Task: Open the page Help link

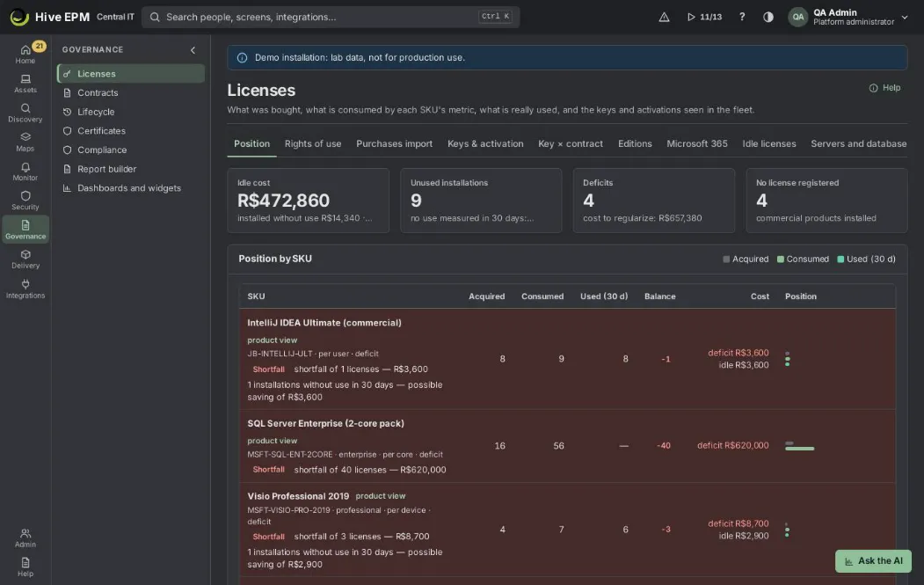Action: pyautogui.click(x=884, y=88)
